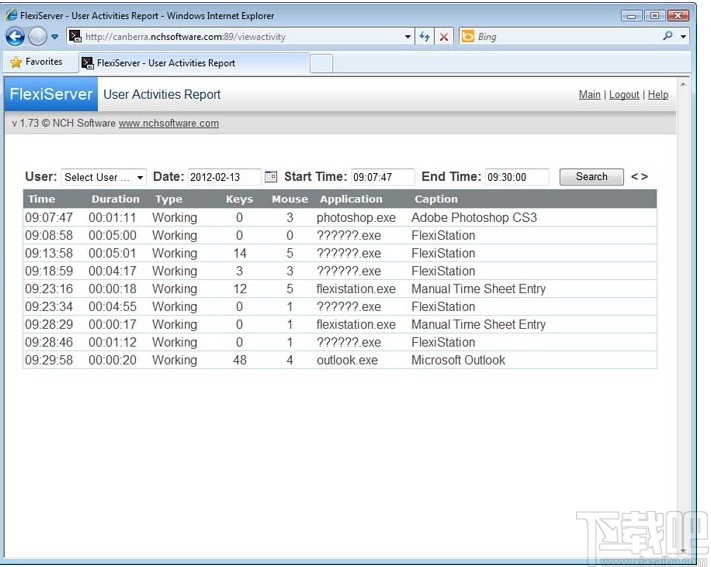Click the FlexiServer logo banner
Screen dimensions: 711x567
pyautogui.click(x=51, y=94)
